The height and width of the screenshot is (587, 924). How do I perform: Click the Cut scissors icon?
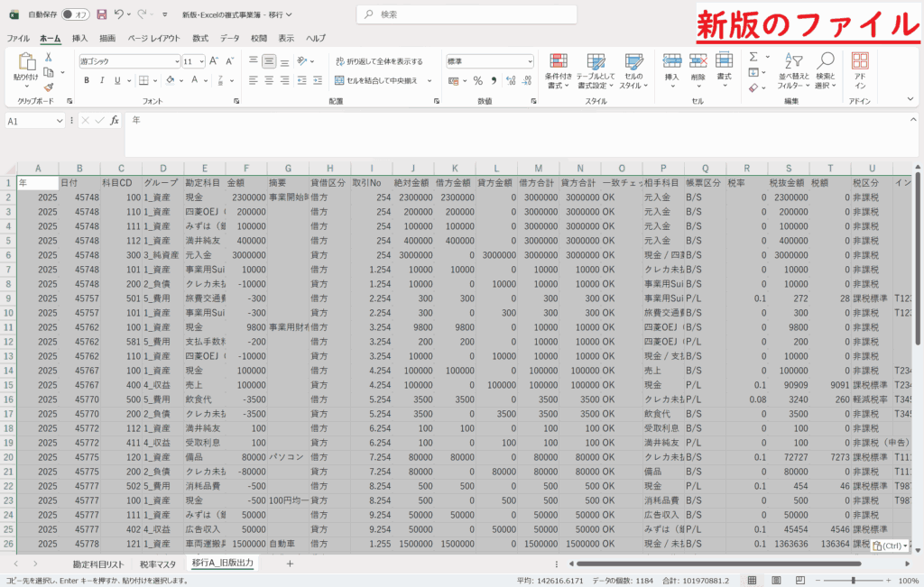coord(49,57)
